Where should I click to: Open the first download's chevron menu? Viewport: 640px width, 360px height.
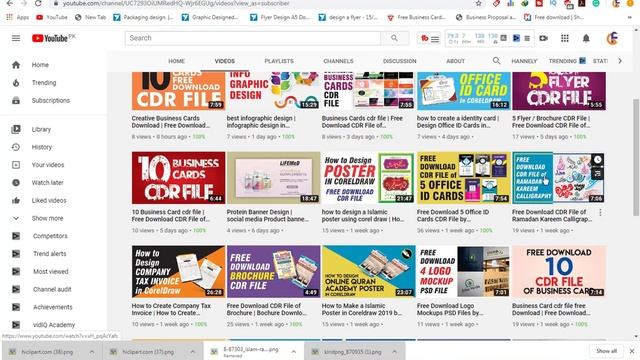[x=92, y=351]
